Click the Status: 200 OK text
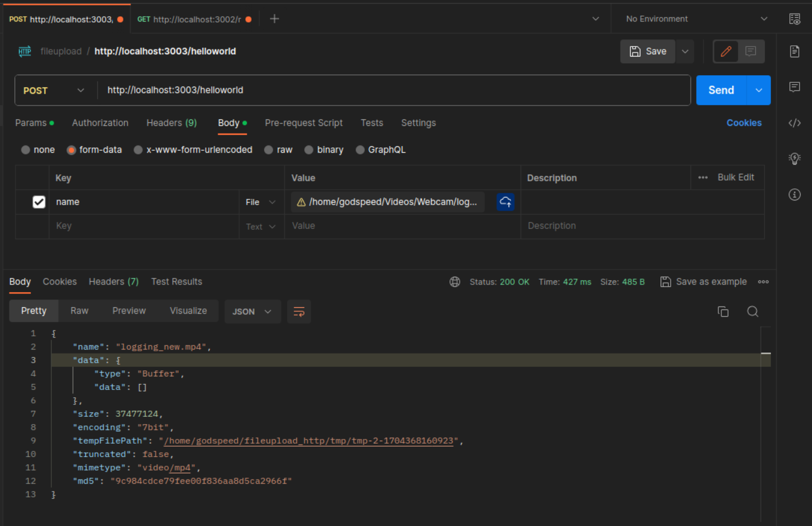This screenshot has width=812, height=526. coord(500,281)
